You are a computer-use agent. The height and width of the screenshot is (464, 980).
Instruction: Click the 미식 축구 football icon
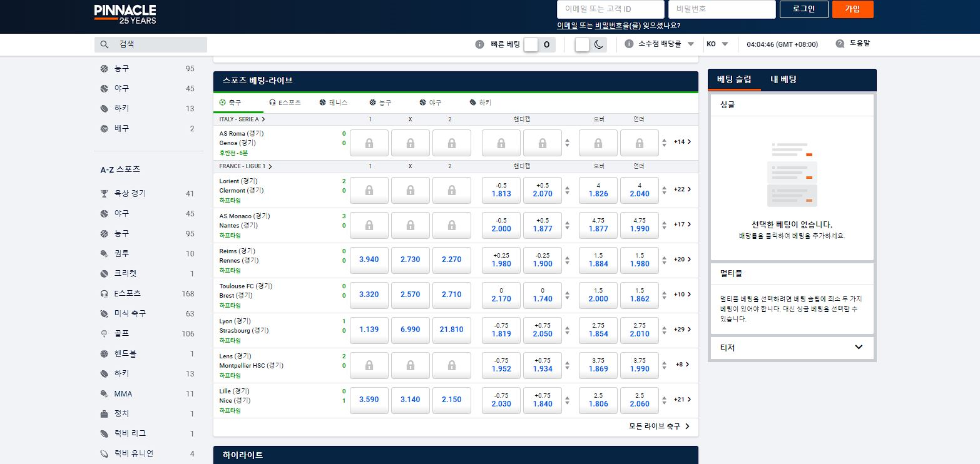pos(104,314)
